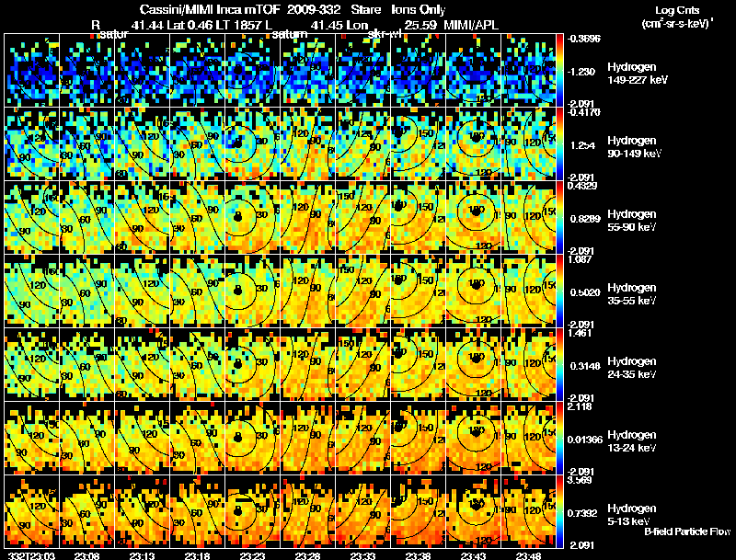Click the '23:13' time label
This screenshot has height=560, width=736.
point(143,555)
